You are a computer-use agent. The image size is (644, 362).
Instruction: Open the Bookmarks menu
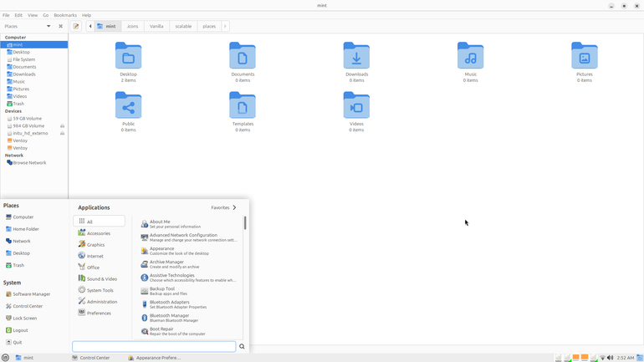pyautogui.click(x=65, y=15)
